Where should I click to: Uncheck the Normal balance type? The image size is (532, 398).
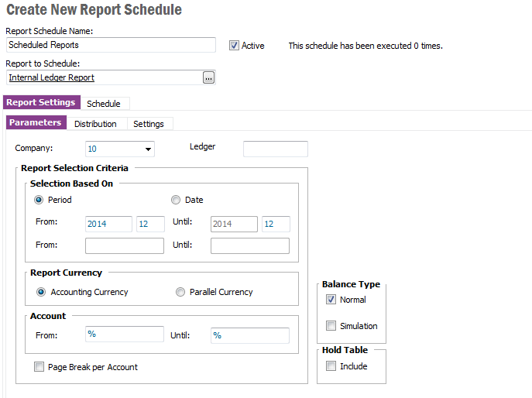pyautogui.click(x=331, y=300)
